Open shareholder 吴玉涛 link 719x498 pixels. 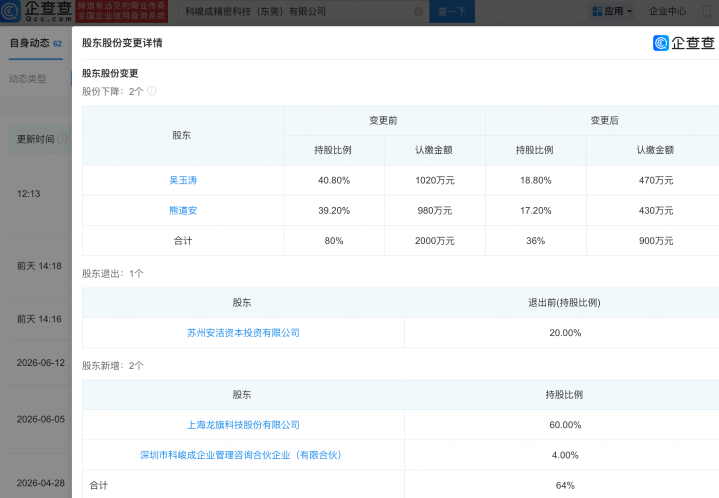(183, 180)
